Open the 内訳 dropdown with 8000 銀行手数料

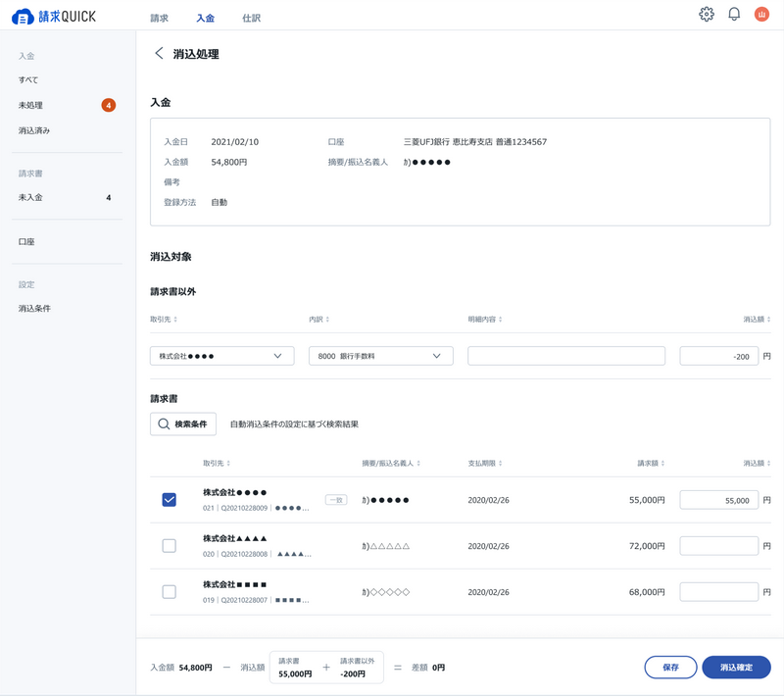[380, 357]
